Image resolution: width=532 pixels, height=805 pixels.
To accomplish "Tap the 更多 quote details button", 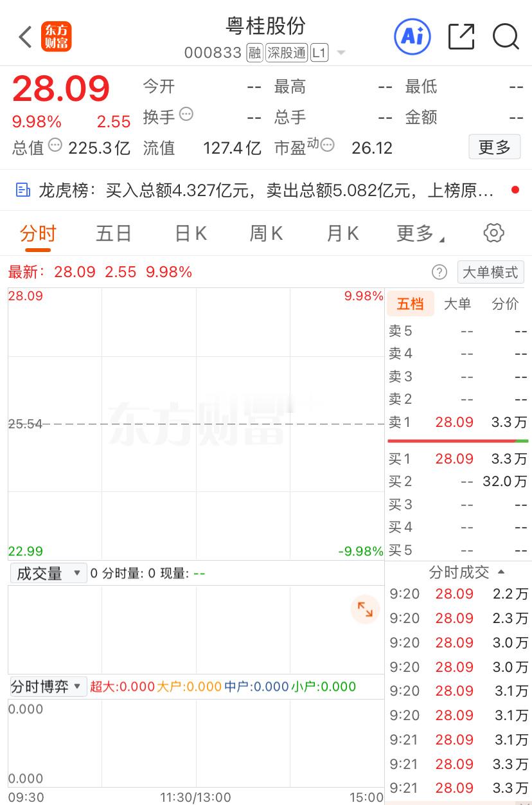I will click(494, 147).
